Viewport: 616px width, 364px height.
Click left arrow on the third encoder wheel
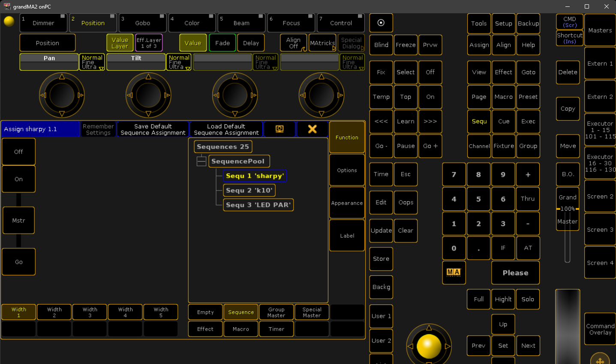point(216,95)
